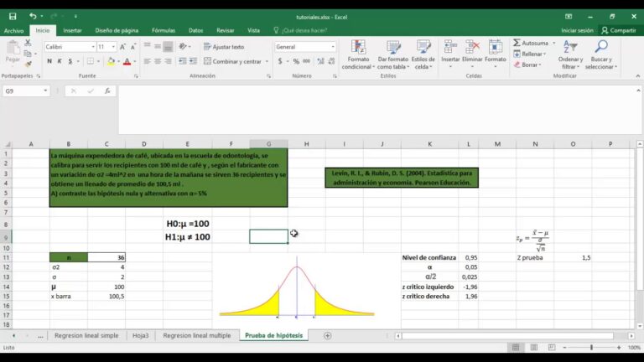This screenshot has width=644, height=362.
Task: Increase font size with larger A icon
Action: coord(122,47)
